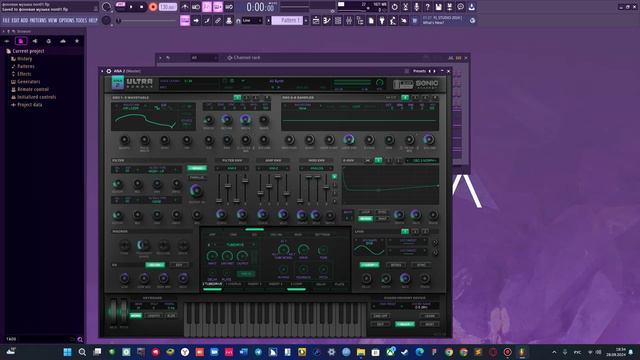Viewport: 640px width, 360px height.
Task: Click the browser star favorites tab icon
Action: coord(77,41)
